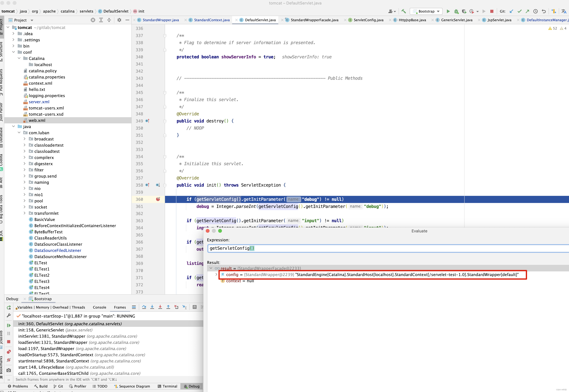Expand the bin folder in tree
The height and width of the screenshot is (392, 569).
13,46
